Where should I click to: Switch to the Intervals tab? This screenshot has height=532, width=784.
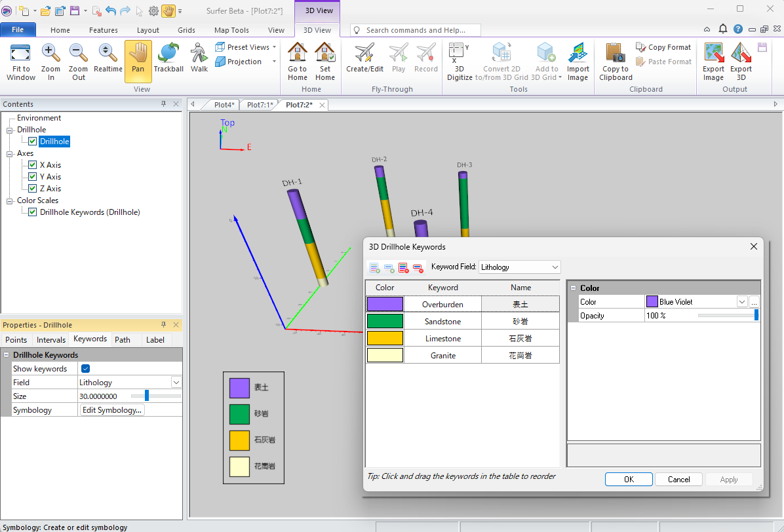tap(51, 339)
